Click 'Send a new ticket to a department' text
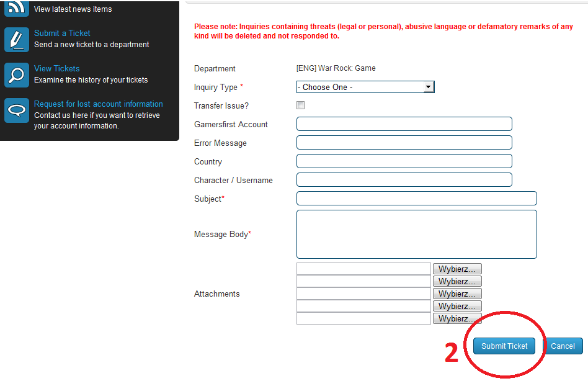The image size is (588, 386). click(92, 44)
